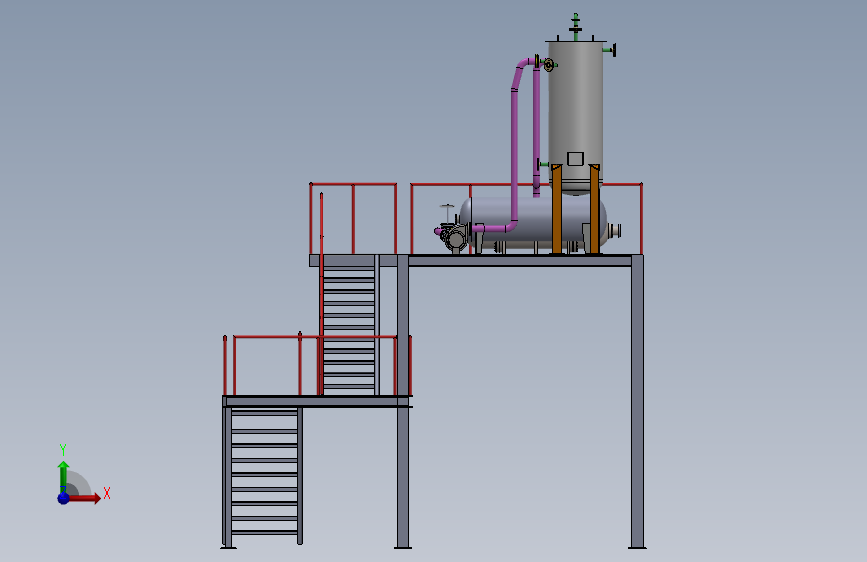Select the green top nozzle on vertical tank

click(576, 27)
